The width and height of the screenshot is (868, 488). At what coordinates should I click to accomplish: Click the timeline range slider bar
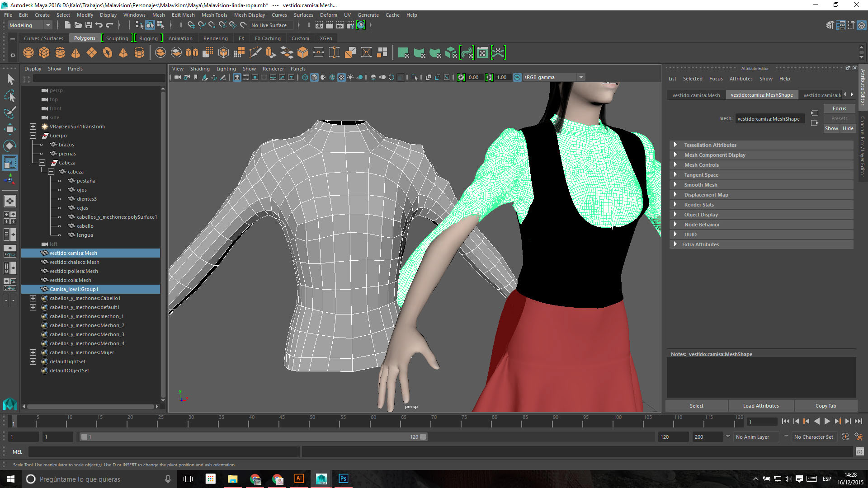(x=253, y=437)
